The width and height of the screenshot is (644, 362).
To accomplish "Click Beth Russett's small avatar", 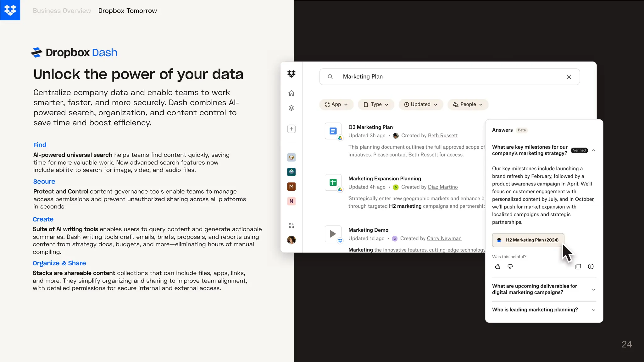I will tap(396, 136).
